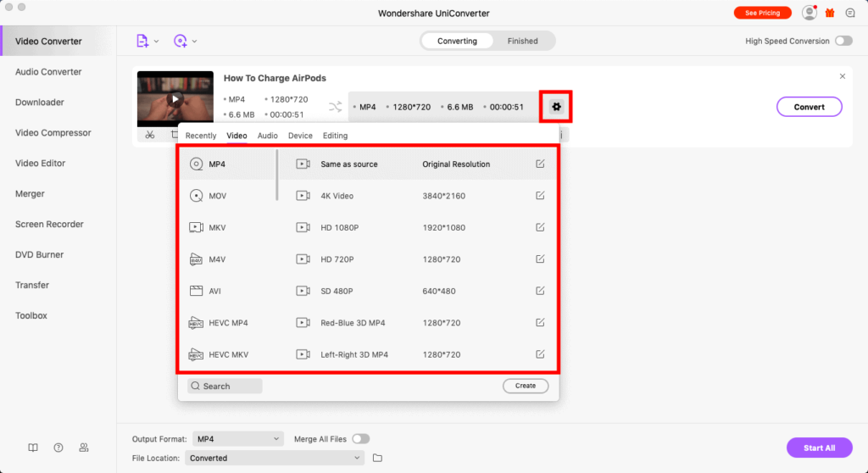The width and height of the screenshot is (868, 473).
Task: Edit the Same as source preset
Action: [x=540, y=164]
